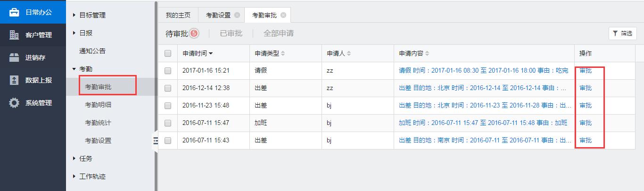
Task: Click 审批 link for the 请假 request
Action: click(585, 71)
